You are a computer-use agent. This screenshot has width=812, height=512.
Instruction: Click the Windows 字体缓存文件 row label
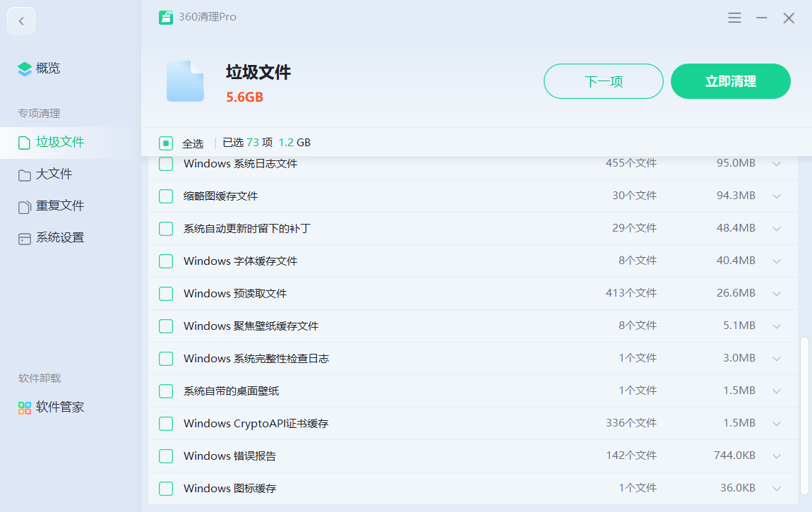pyautogui.click(x=240, y=261)
